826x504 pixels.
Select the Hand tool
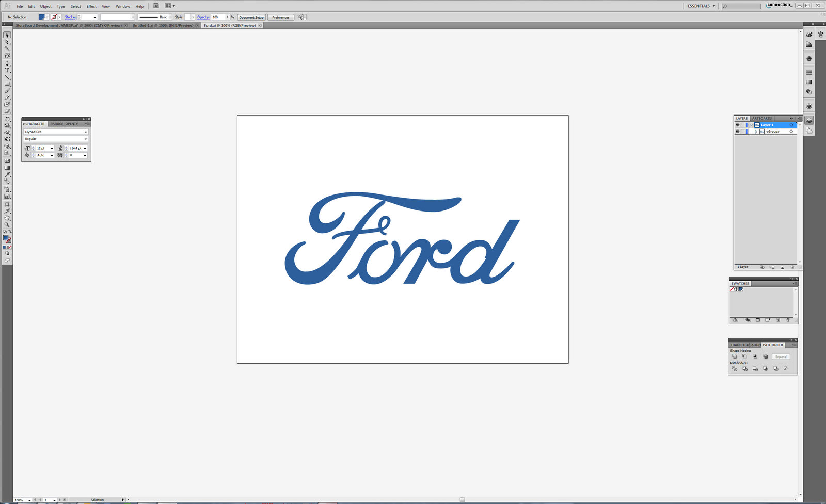tap(7, 218)
